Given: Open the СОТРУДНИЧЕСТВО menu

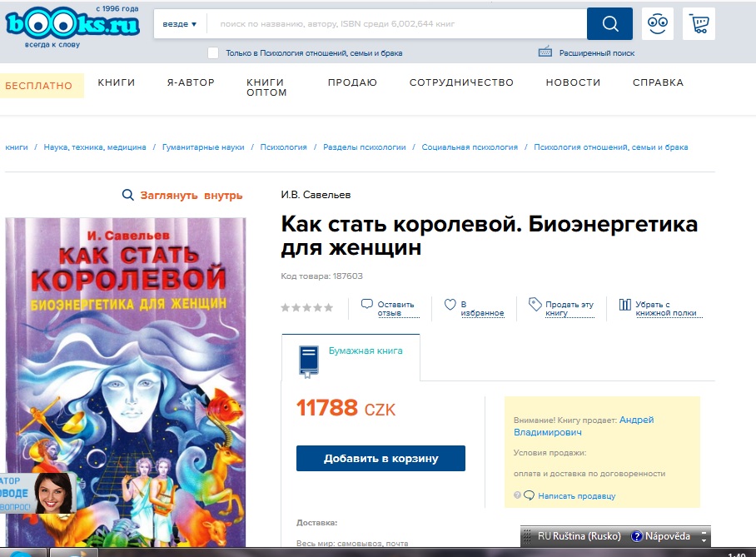Looking at the screenshot, I should (x=461, y=82).
